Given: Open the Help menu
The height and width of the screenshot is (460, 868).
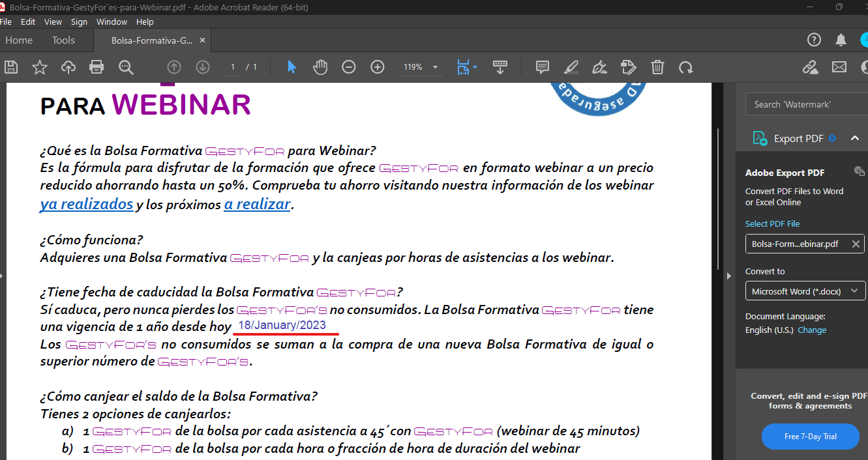Looking at the screenshot, I should pyautogui.click(x=145, y=22).
